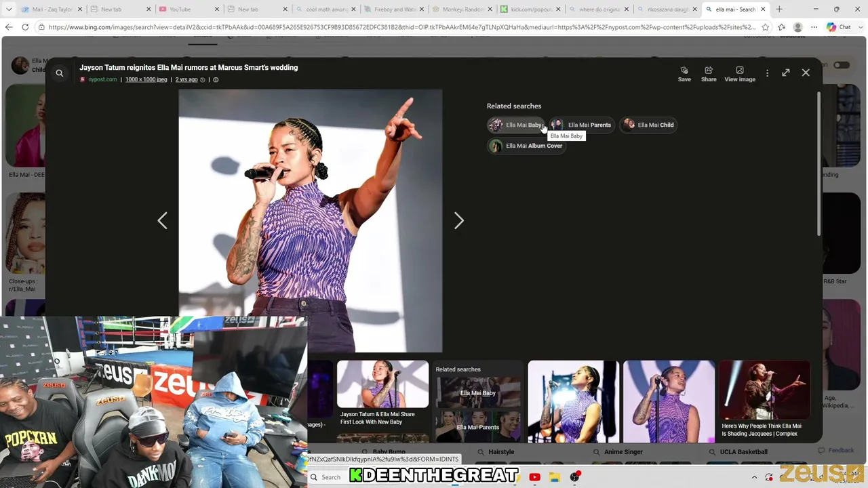Select the Ella Mai Child related search chip

[648, 125]
